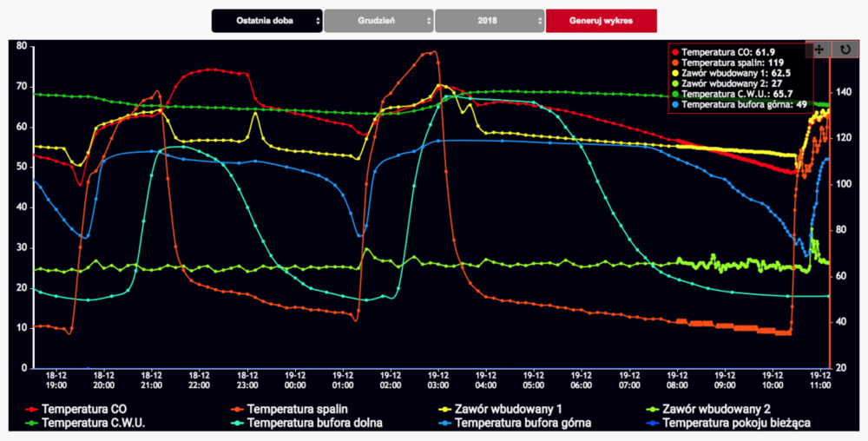Click the cyan line marker for Temperatura bufora dolna
This screenshot has height=441, width=868.
tap(237, 424)
